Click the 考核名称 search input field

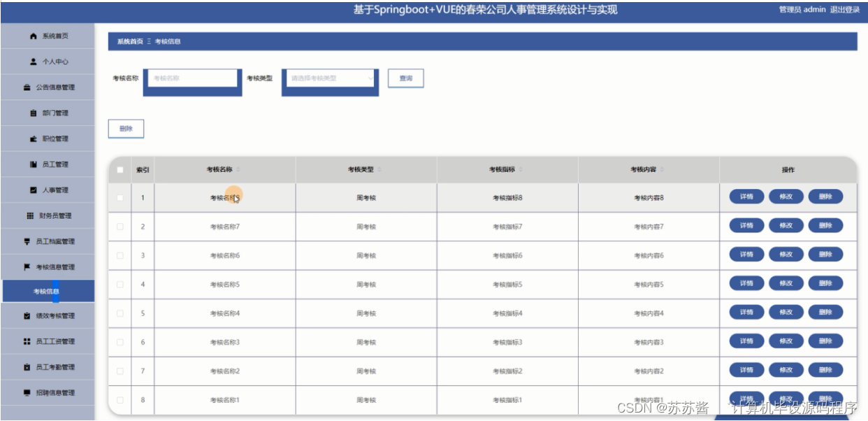pyautogui.click(x=193, y=78)
